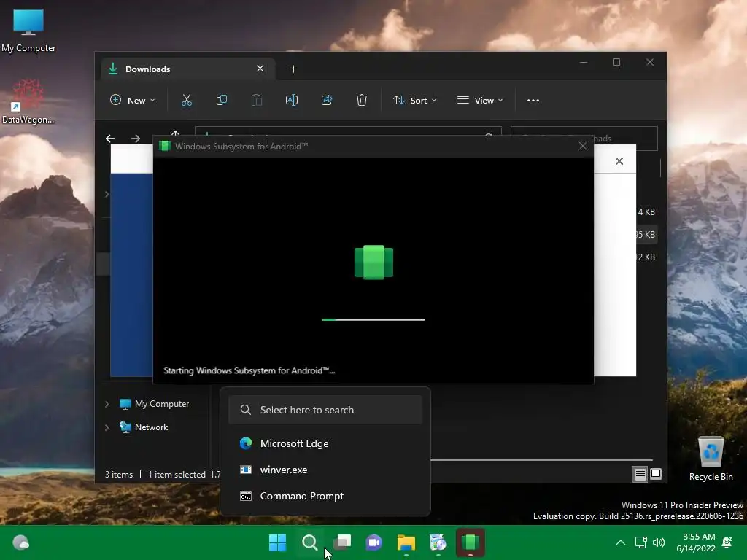This screenshot has height=560, width=747.
Task: Expand Network in navigation pane
Action: pyautogui.click(x=107, y=427)
